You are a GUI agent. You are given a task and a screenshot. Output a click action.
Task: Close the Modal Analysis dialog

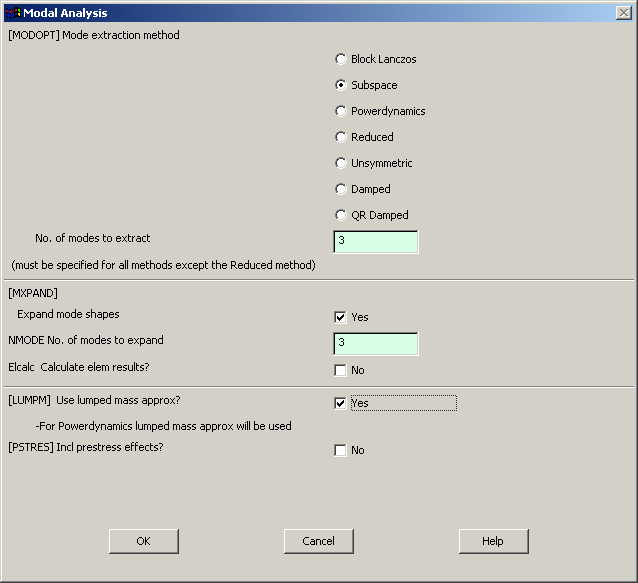[624, 13]
